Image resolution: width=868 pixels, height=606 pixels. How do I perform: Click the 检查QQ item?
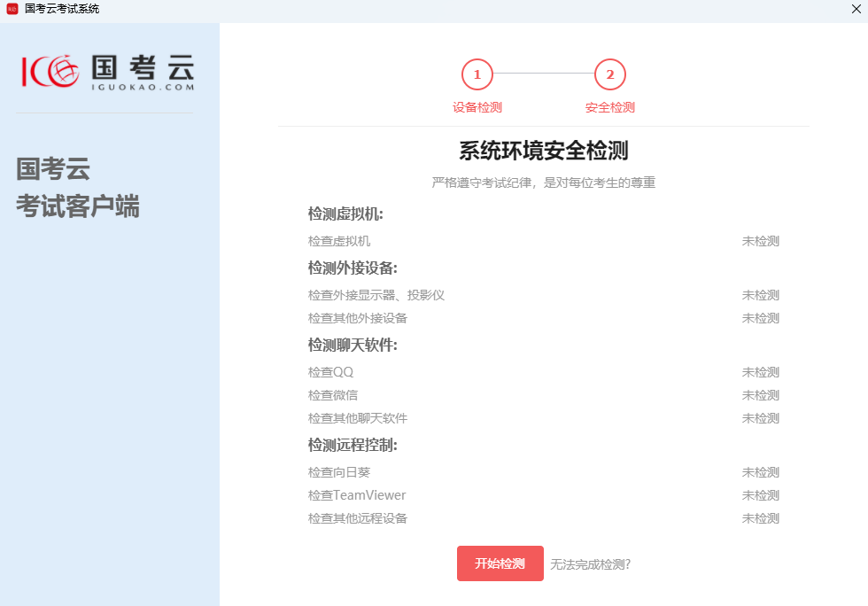click(330, 372)
